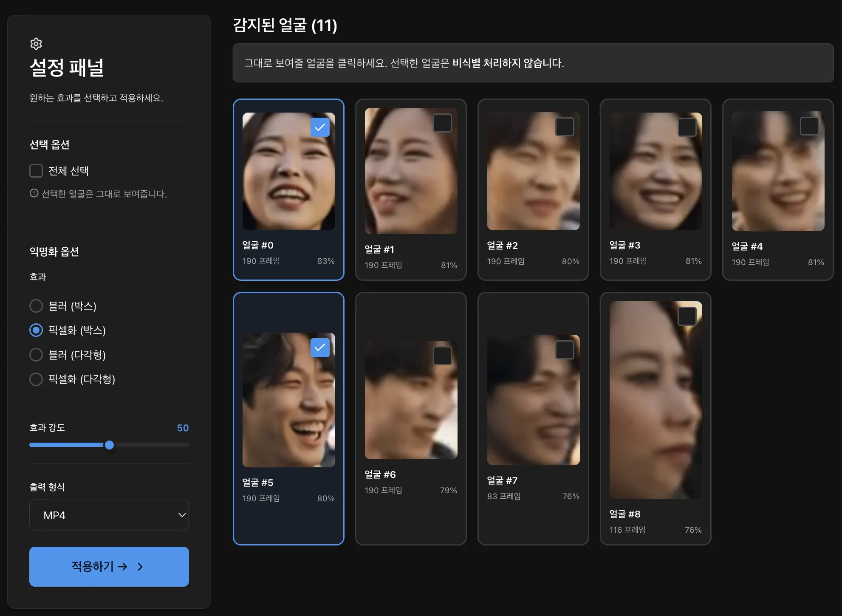The image size is (842, 616).
Task: Enable the 전체 선택 checkbox
Action: coord(36,170)
